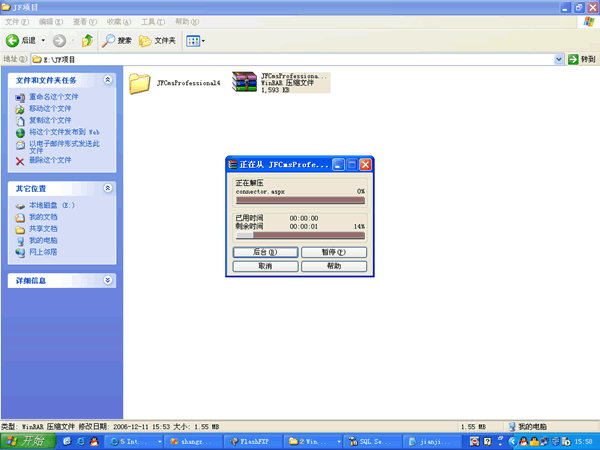Open 共享文档 location link
The image size is (600, 450).
pos(43,229)
